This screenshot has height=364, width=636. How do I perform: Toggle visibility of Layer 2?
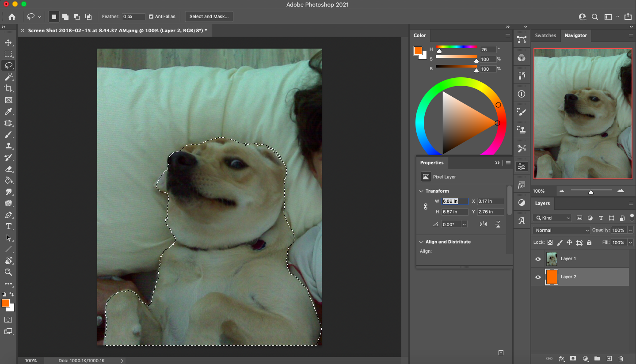[538, 277]
